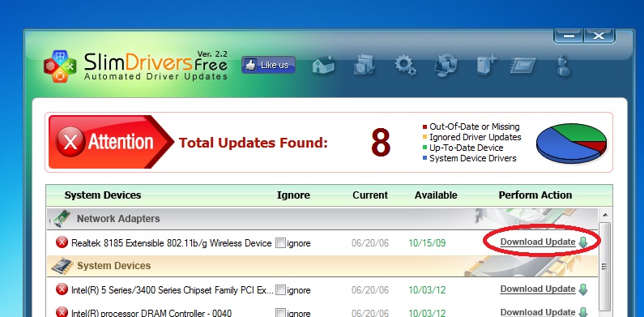
Task: Tick ignore for Intel 5 Series Chipset
Action: 280,290
